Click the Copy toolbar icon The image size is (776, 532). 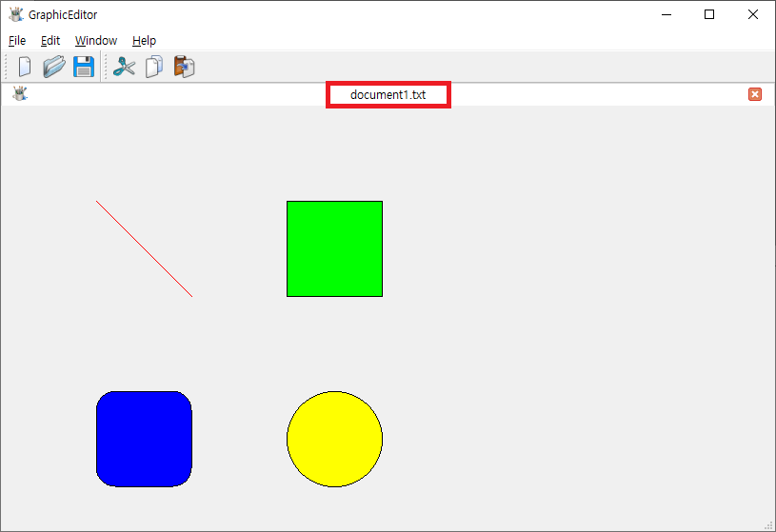[x=154, y=67]
